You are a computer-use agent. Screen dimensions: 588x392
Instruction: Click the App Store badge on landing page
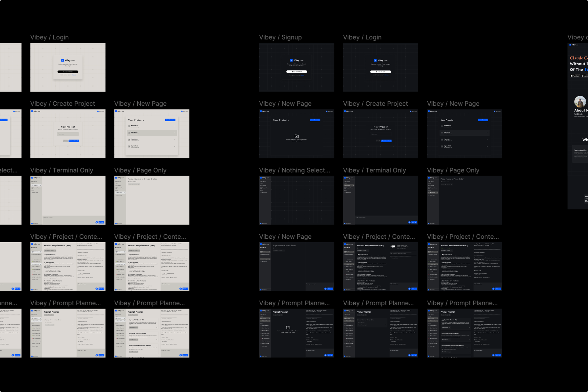(575, 76)
